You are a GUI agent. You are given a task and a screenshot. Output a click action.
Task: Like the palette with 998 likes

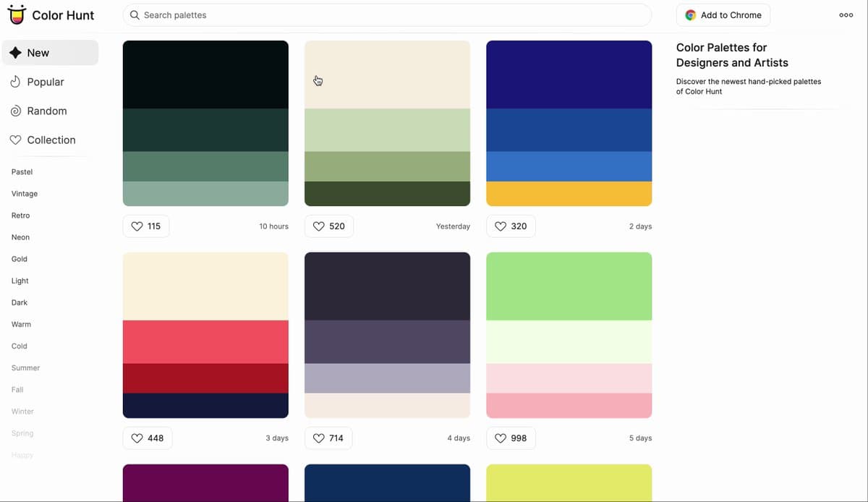[x=511, y=438]
